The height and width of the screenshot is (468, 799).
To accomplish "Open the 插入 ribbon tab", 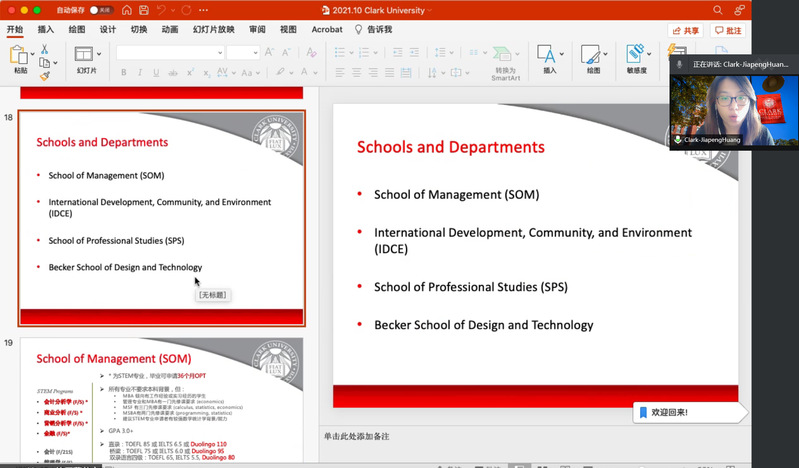I will coord(46,30).
